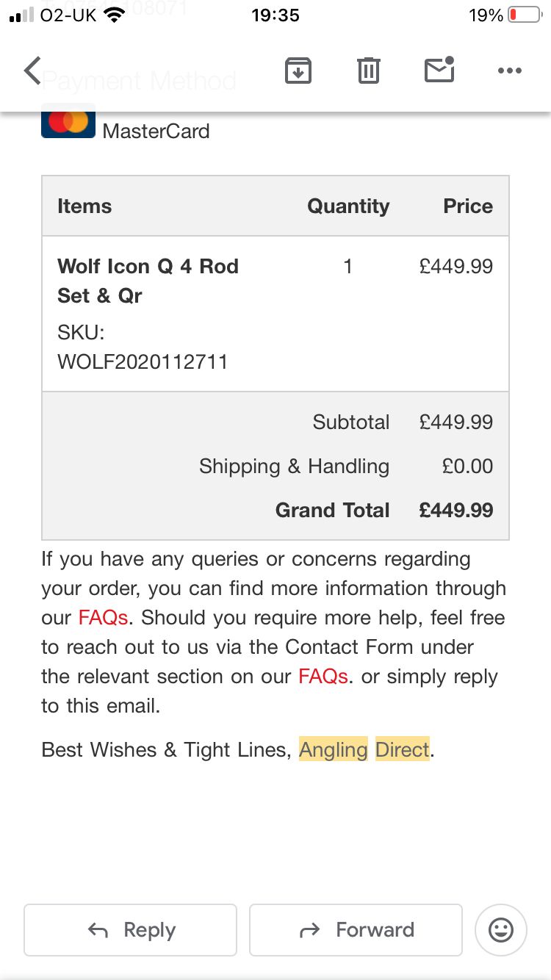Tap the battery indicator
The width and height of the screenshot is (551, 980).
(524, 15)
